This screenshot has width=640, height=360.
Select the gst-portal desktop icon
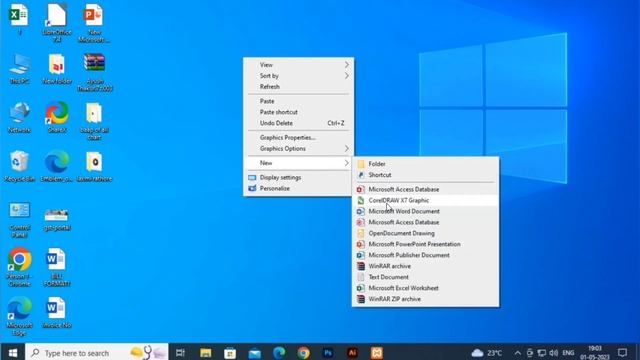point(57,220)
